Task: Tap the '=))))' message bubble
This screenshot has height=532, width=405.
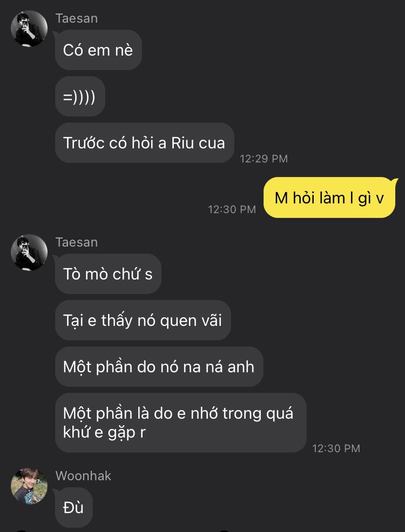Action: click(80, 97)
